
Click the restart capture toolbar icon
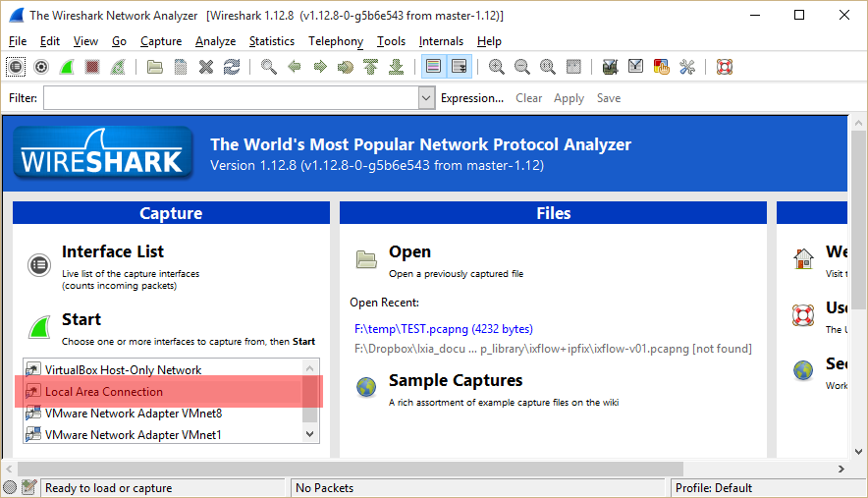pyautogui.click(x=118, y=67)
